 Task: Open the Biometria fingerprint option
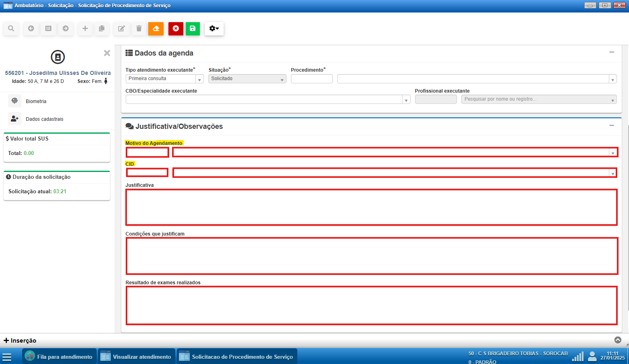click(x=35, y=101)
